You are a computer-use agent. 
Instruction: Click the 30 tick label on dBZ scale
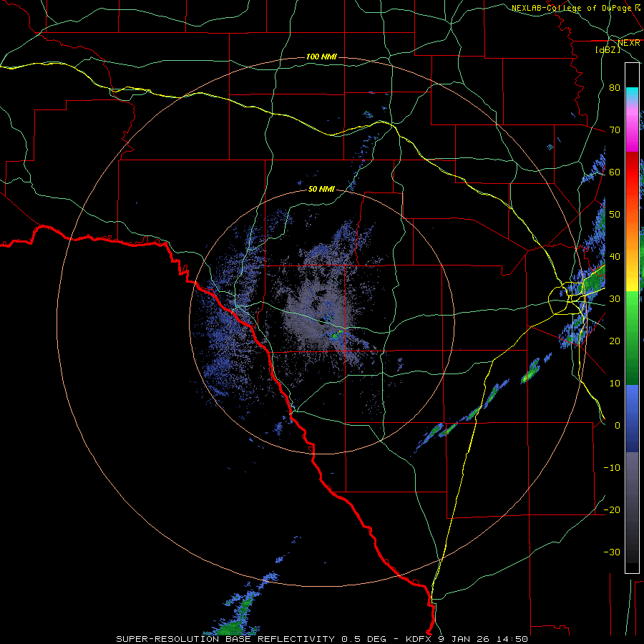615,298
